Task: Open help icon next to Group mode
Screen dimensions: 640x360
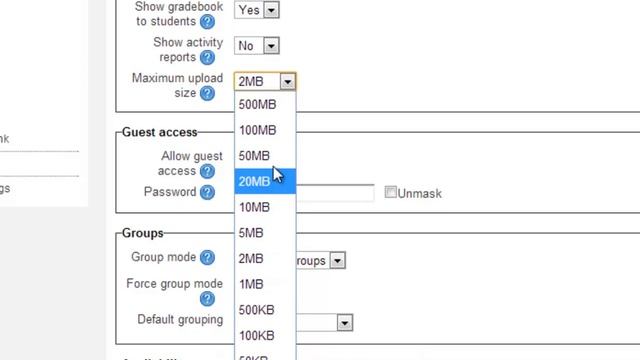Action: tap(207, 258)
